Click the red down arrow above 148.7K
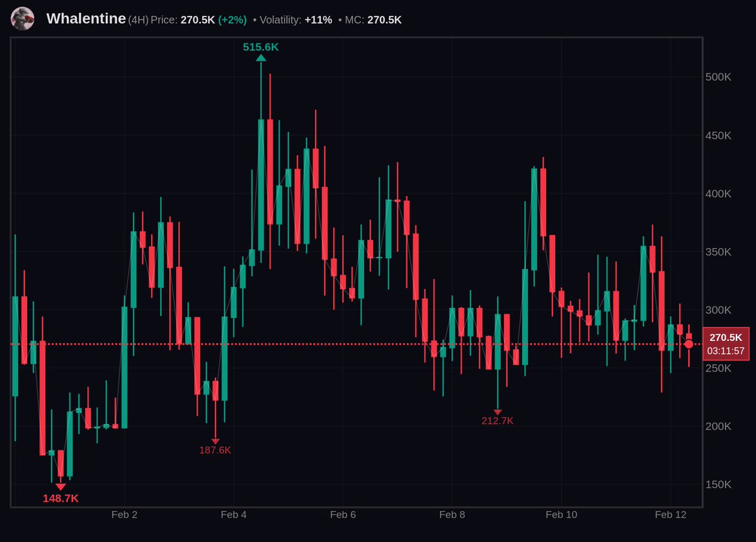756x542 pixels. point(60,487)
